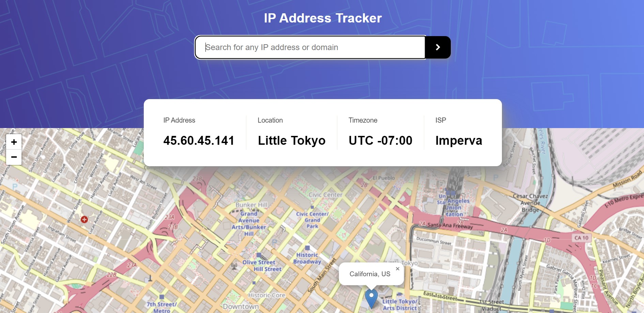Screen dimensions: 644x313
Task: Click the Little Tokyo location value
Action: pyautogui.click(x=291, y=140)
